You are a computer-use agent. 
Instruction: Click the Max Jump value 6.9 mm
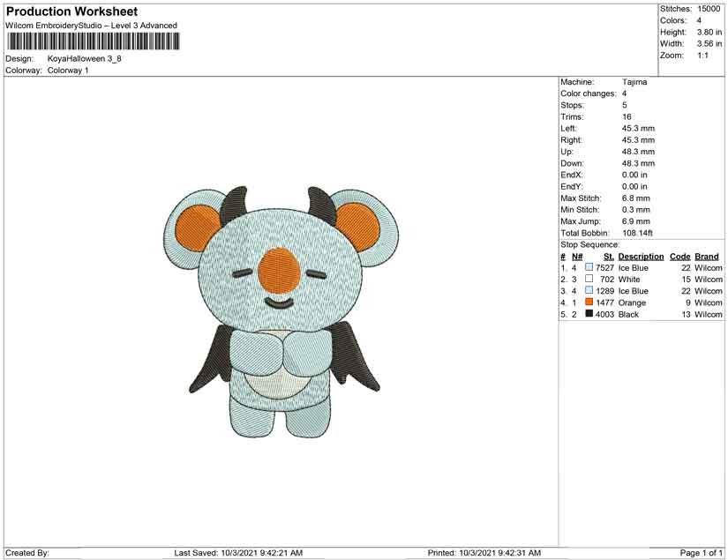click(636, 221)
